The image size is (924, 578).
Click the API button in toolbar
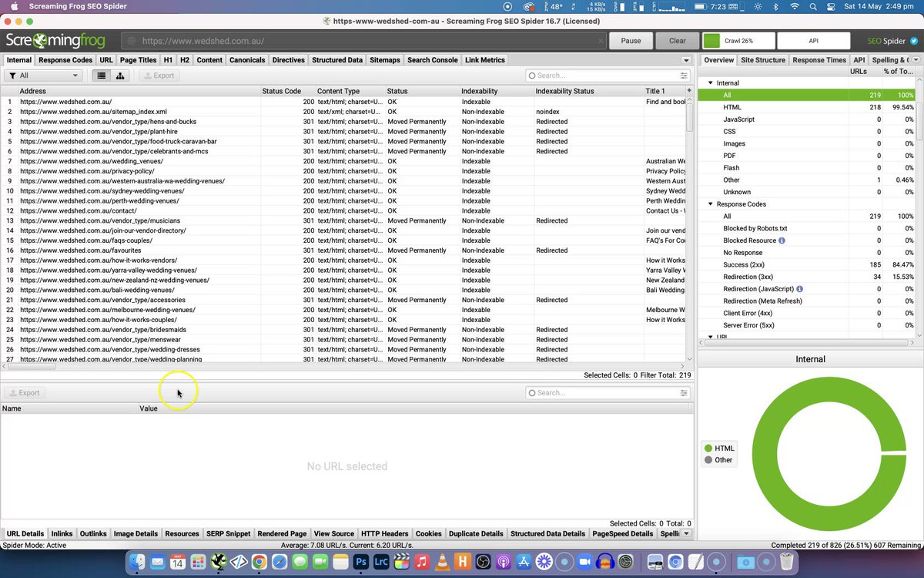(x=813, y=41)
